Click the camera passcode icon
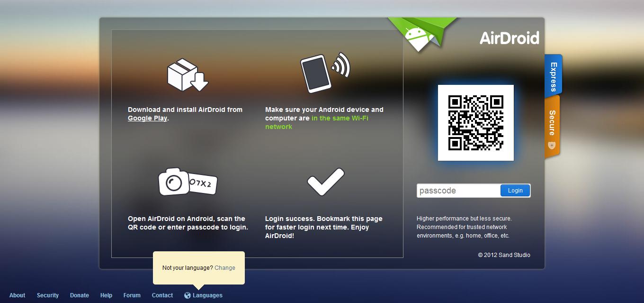Screen dimensions: 644x303 [x=188, y=182]
